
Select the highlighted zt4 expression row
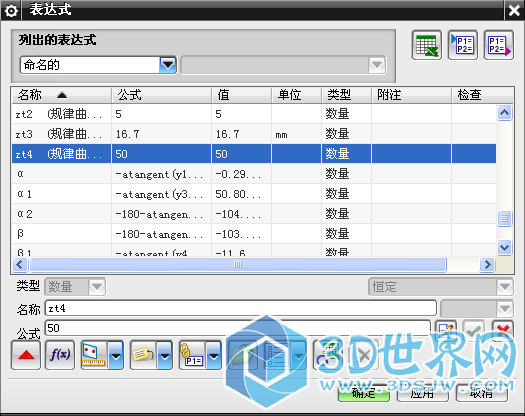[x=254, y=154]
